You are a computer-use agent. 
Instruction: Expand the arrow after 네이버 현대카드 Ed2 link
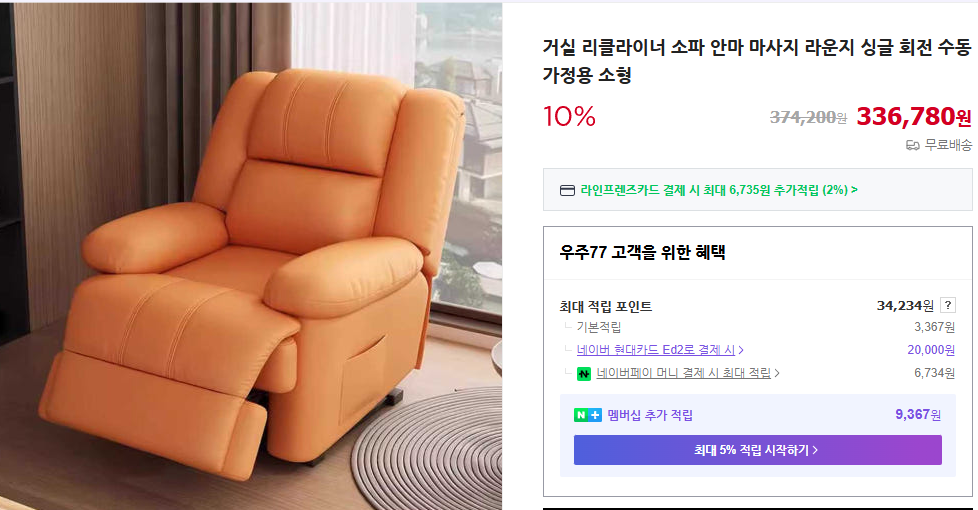point(741,350)
